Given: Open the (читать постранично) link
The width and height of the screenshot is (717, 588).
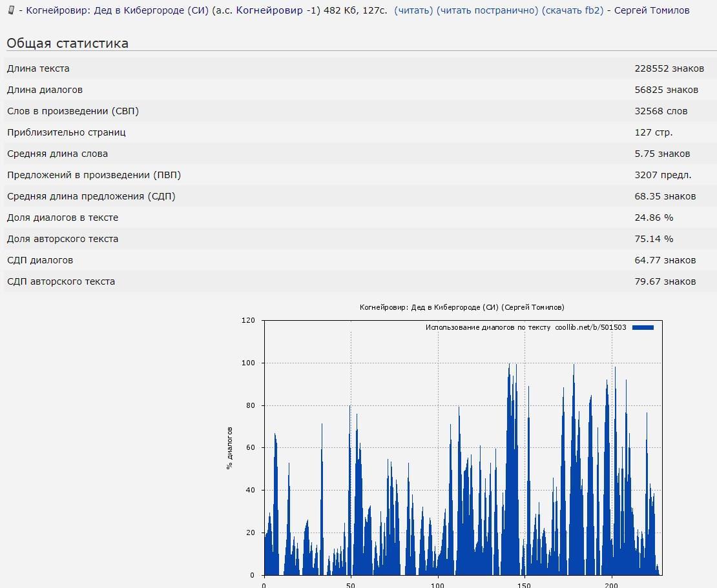Looking at the screenshot, I should click(x=487, y=10).
